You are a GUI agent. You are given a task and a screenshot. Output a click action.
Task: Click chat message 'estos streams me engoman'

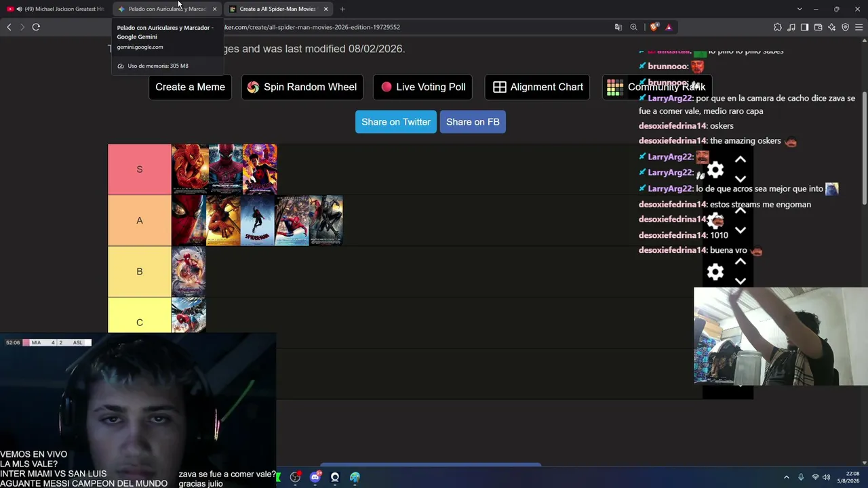pos(760,204)
